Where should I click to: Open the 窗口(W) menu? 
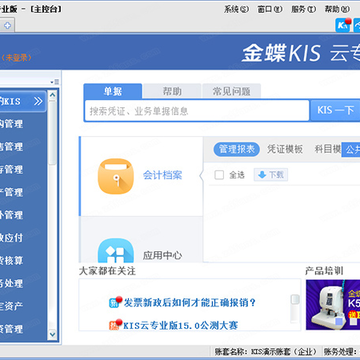click(270, 9)
